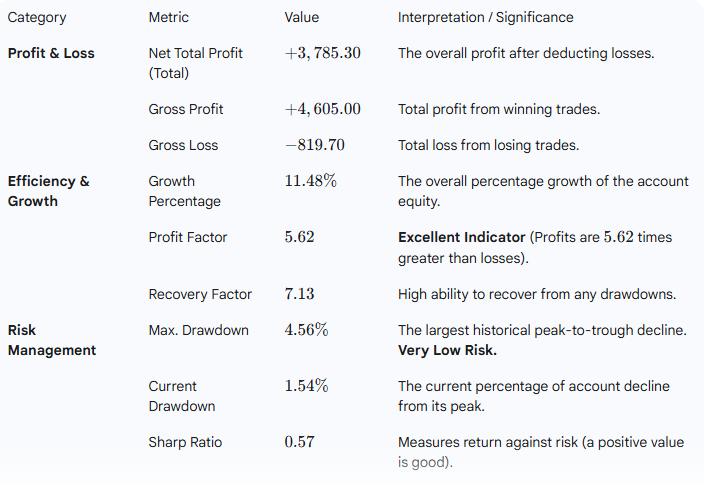704x483 pixels.
Task: Click the 0.57 Sharp Ratio value
Action: tap(300, 442)
